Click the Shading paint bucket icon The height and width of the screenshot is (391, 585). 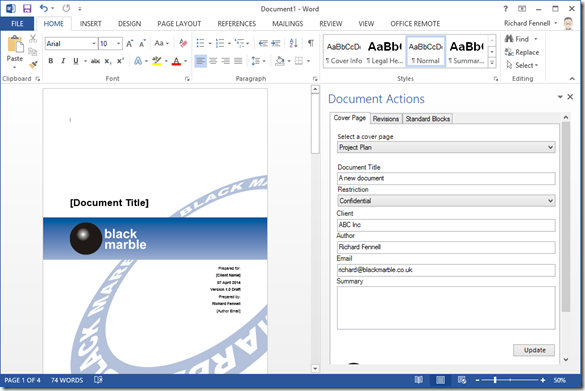click(280, 61)
